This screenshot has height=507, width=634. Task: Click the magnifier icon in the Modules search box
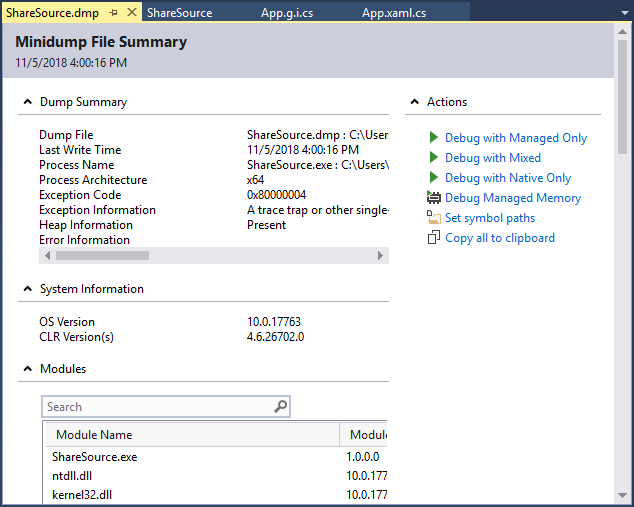(281, 407)
